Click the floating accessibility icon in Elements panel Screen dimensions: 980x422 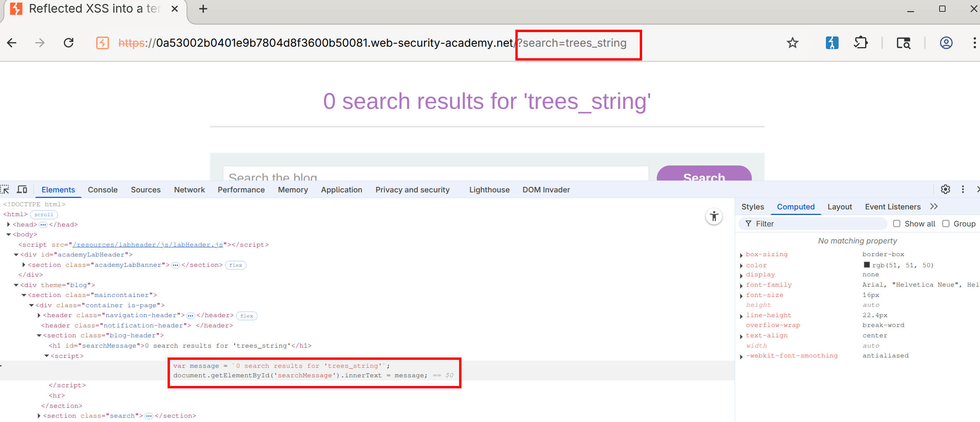(x=714, y=217)
